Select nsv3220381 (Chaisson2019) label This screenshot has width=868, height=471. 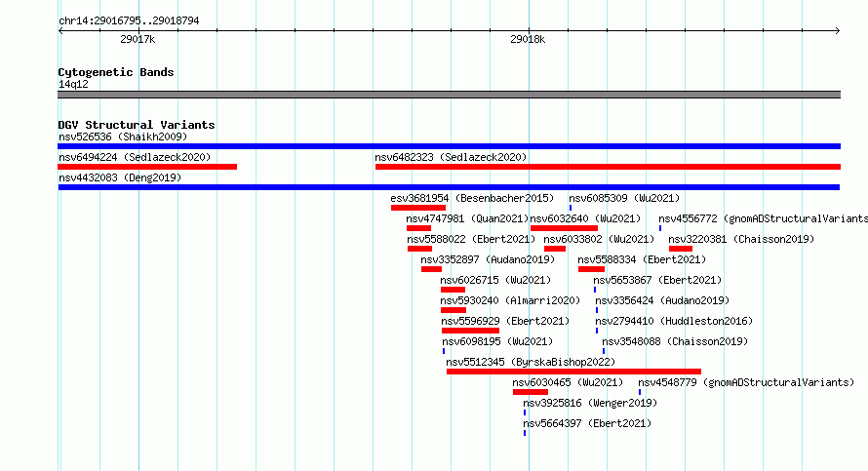pyautogui.click(x=741, y=239)
